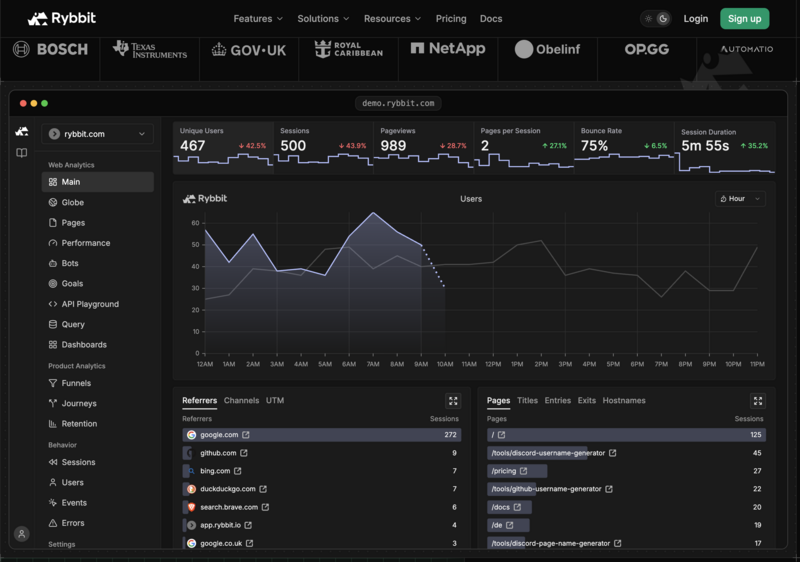This screenshot has height=562, width=800.
Task: Select the Sessions stat card showing 500
Action: pyautogui.click(x=323, y=148)
